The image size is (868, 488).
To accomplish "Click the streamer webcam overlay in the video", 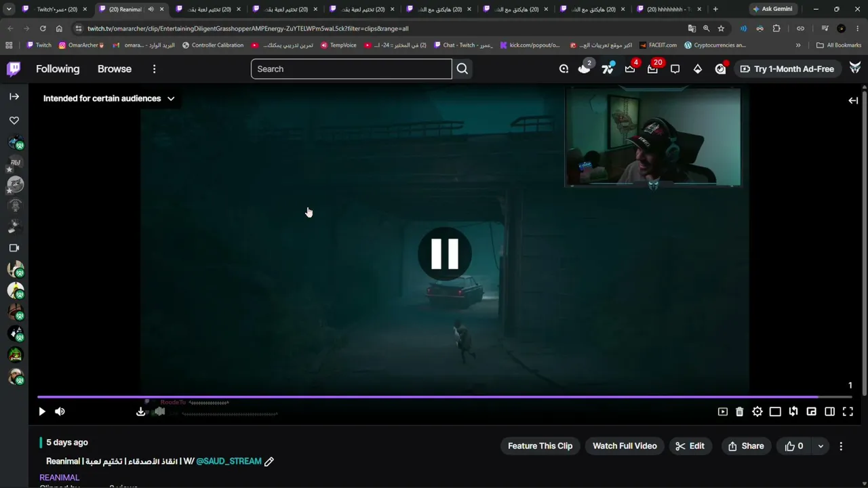I will coord(652,137).
